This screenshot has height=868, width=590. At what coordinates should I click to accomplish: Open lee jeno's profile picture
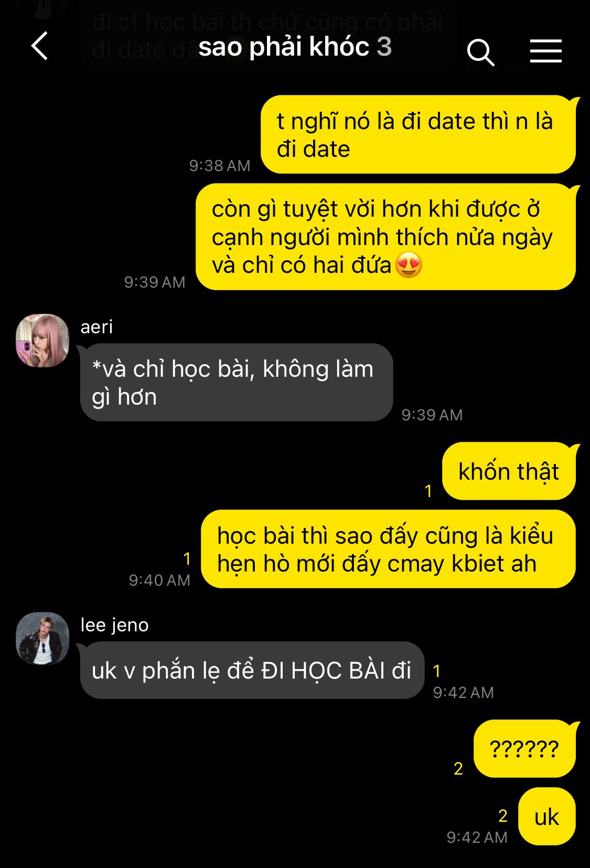point(42,639)
